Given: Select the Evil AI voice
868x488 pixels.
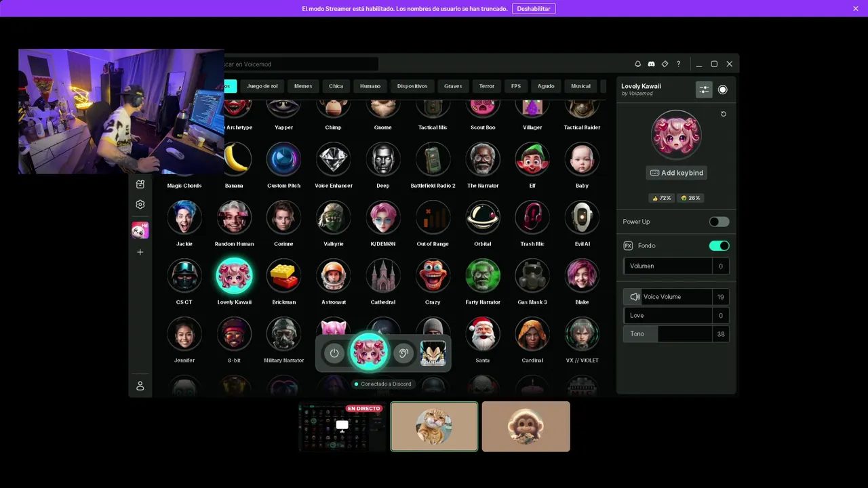Looking at the screenshot, I should coord(582,218).
